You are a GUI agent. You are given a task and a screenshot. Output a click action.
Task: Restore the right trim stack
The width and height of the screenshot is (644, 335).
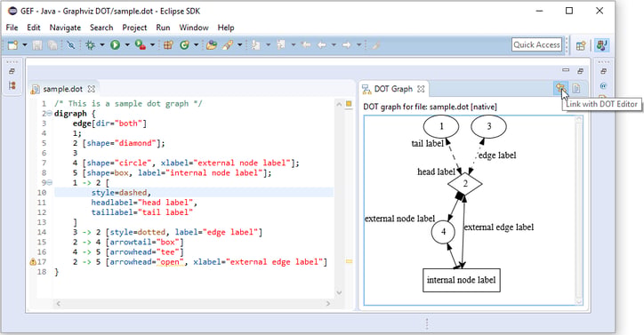pos(603,71)
